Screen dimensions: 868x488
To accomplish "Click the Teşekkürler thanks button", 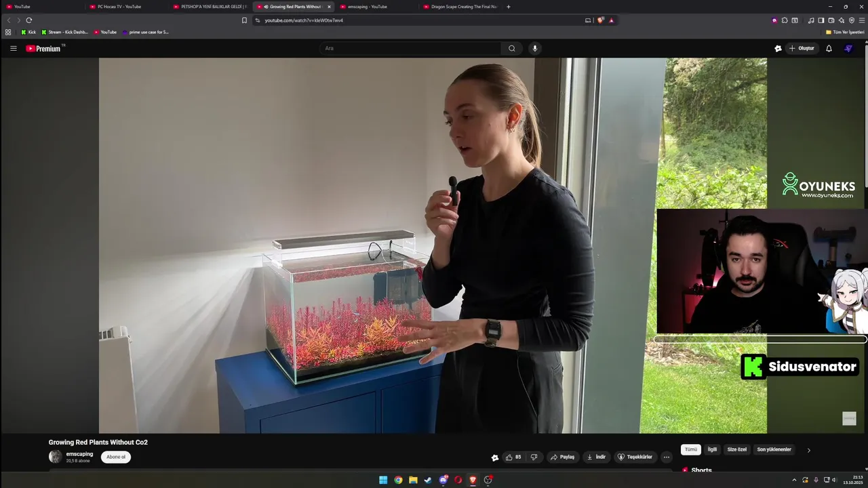I will 635,457.
